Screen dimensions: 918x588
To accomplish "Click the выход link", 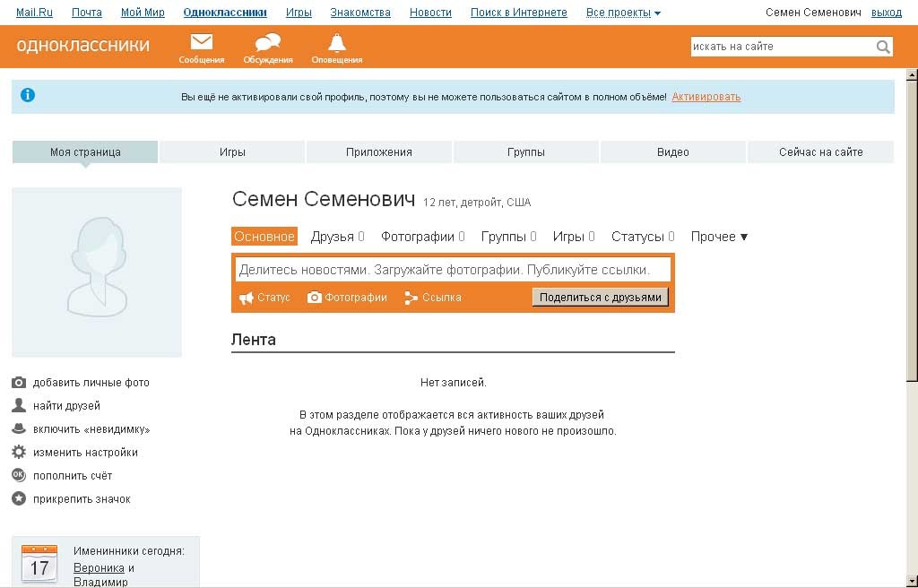I will click(x=887, y=13).
